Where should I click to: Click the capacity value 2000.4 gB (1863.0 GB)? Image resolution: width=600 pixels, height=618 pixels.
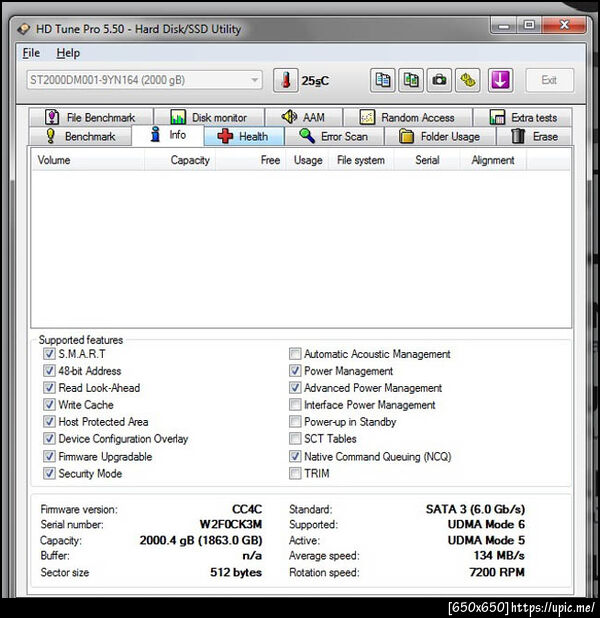201,540
